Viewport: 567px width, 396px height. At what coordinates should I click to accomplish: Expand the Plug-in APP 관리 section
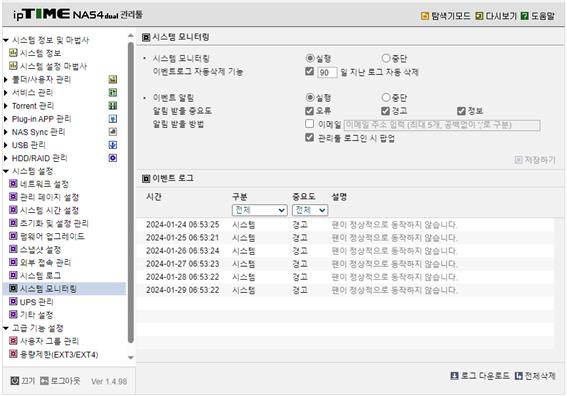coord(6,119)
